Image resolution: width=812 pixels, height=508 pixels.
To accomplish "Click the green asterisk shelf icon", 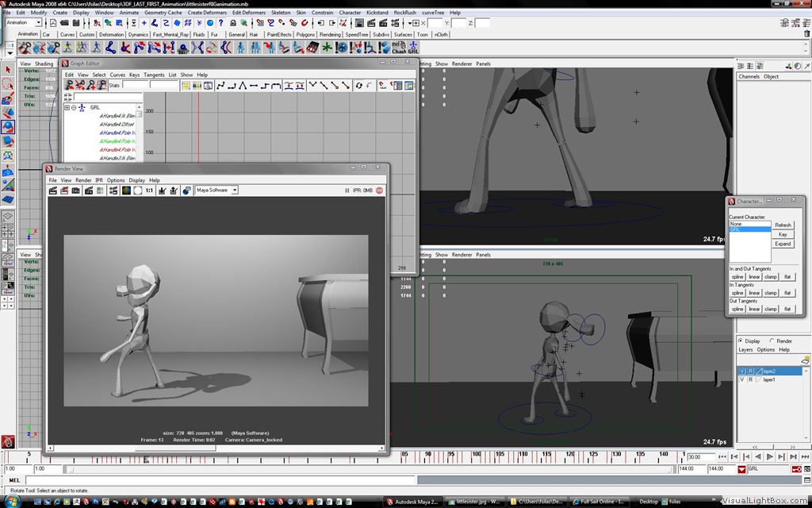I will [x=327, y=48].
